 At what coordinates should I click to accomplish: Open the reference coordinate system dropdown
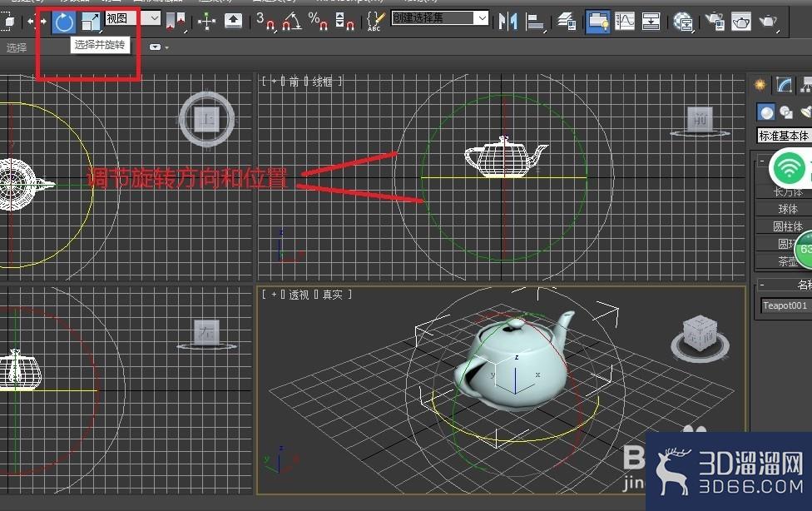point(133,18)
